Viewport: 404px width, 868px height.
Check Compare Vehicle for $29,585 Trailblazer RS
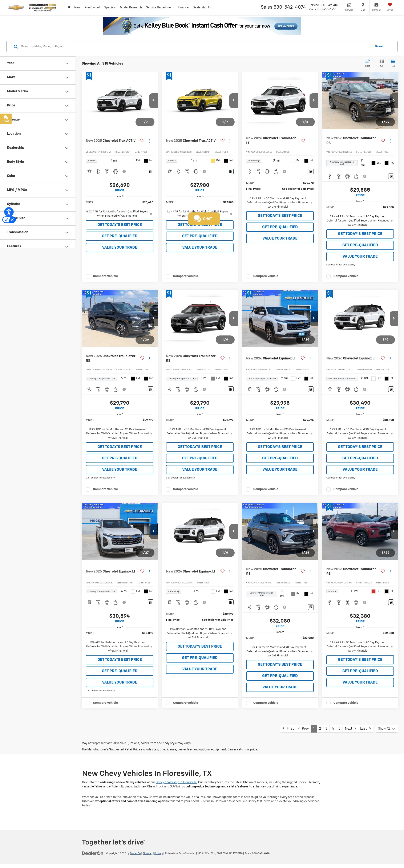[328, 276]
